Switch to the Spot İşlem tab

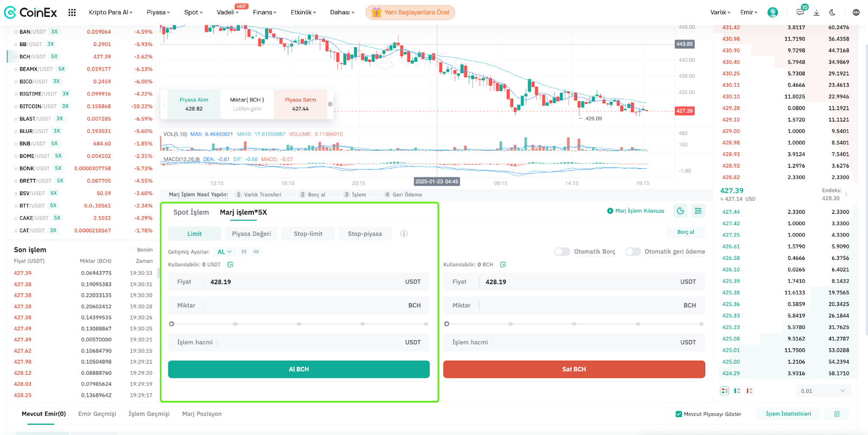(x=191, y=212)
